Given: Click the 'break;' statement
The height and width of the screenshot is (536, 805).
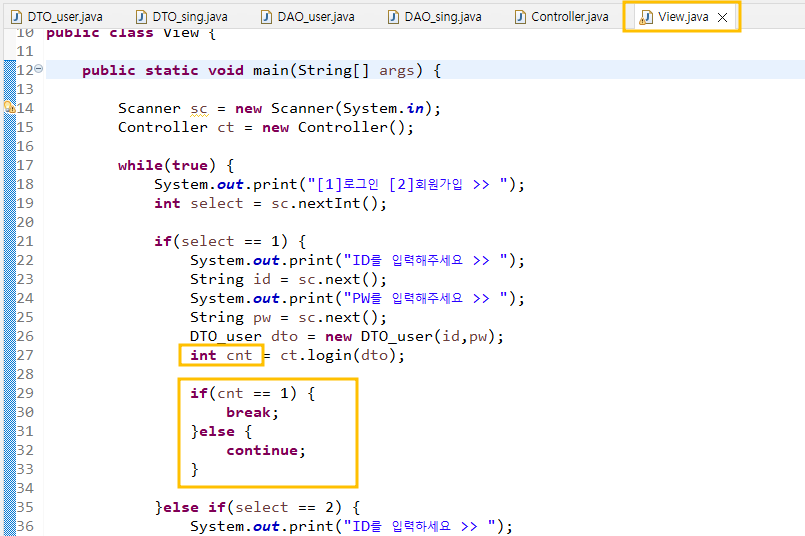Looking at the screenshot, I should point(252,413).
